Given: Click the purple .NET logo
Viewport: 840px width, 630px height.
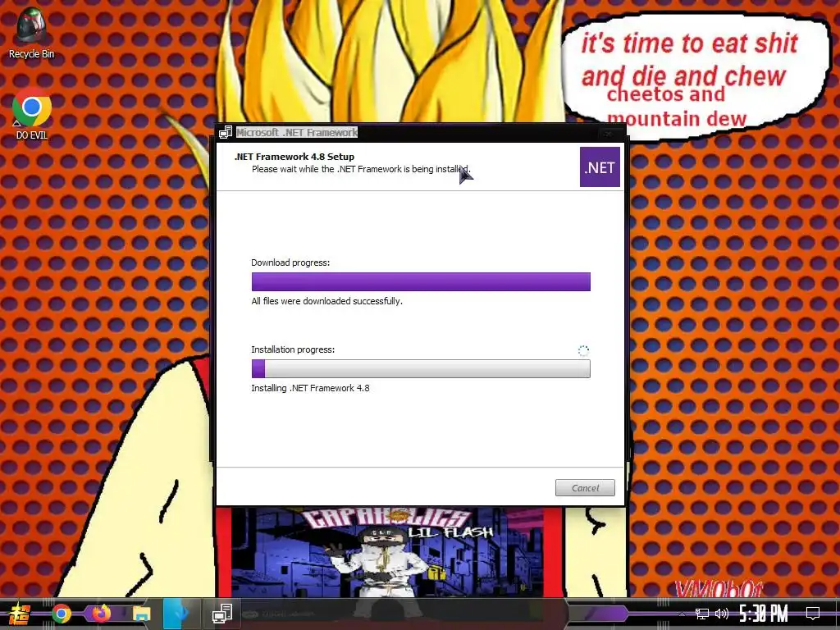Looking at the screenshot, I should point(600,167).
